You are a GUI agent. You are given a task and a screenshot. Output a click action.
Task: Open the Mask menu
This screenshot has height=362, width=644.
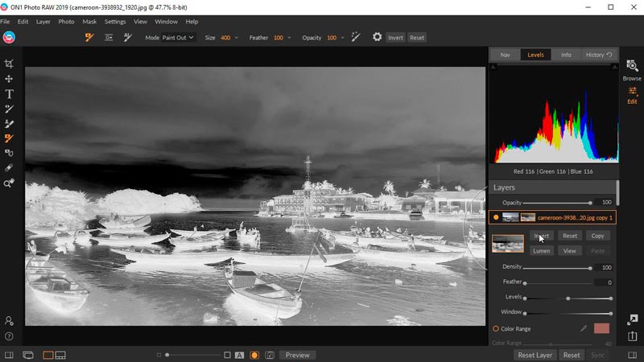pos(89,21)
